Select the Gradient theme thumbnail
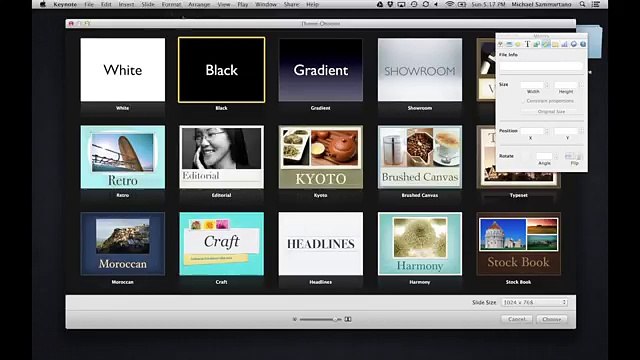Viewport: 640px width, 360px height. [320, 70]
